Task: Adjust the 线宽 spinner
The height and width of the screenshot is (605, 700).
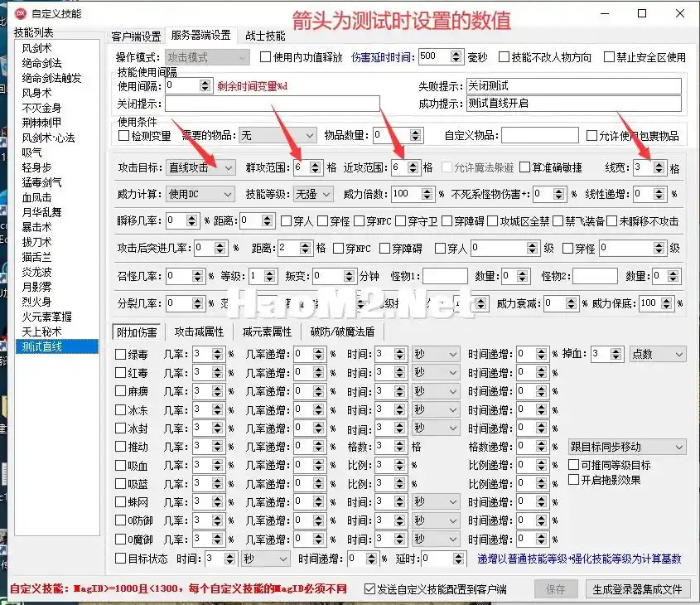Action: (659, 168)
